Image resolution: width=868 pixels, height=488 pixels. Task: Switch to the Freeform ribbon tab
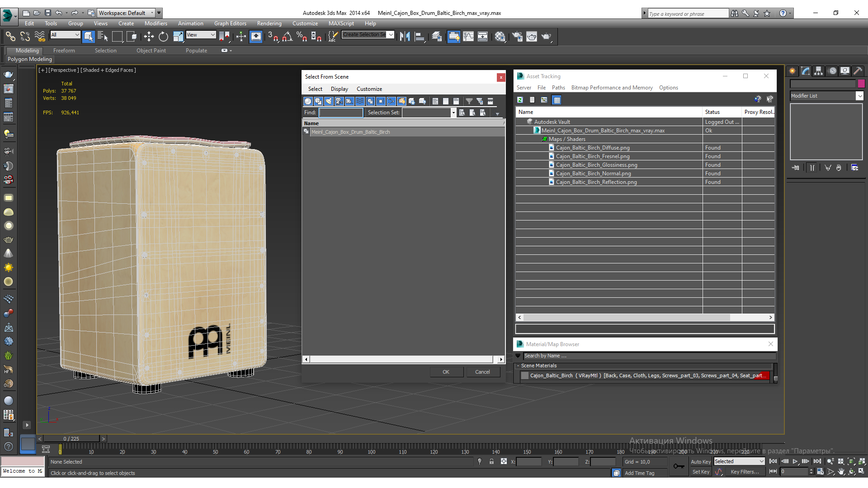(x=64, y=51)
